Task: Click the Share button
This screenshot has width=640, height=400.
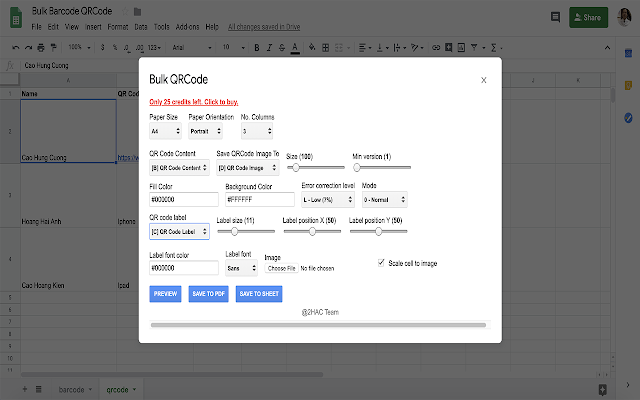Action: click(588, 18)
